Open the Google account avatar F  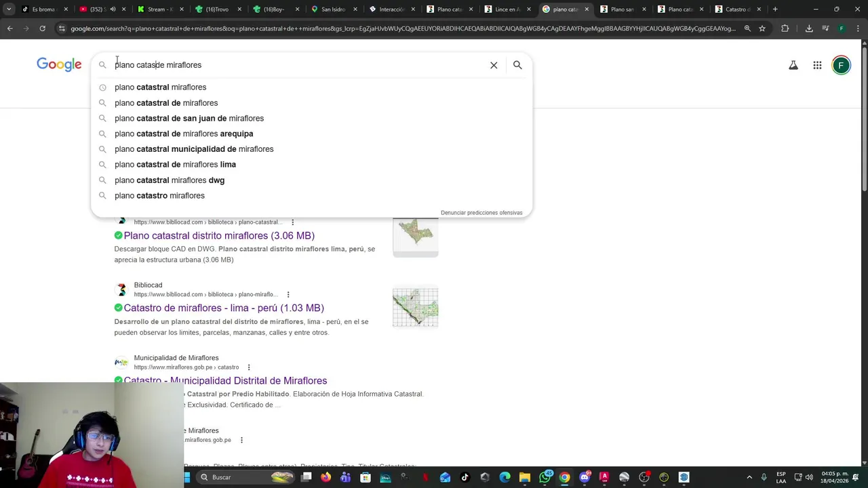pos(841,65)
